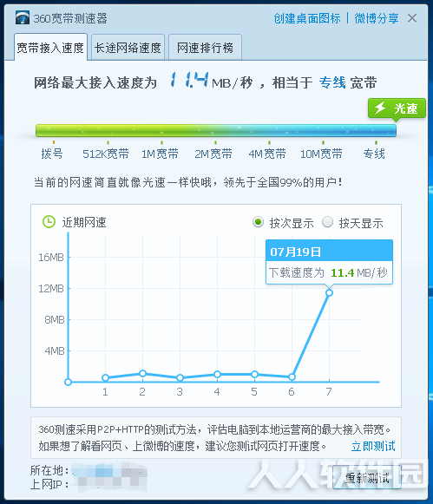Click the 360 speed tester app logo

(23, 17)
